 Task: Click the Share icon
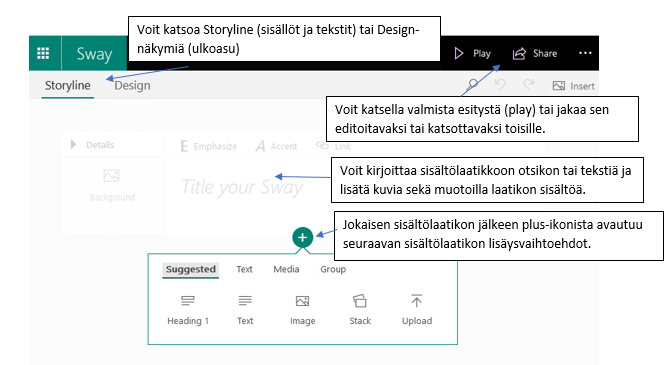tap(519, 53)
